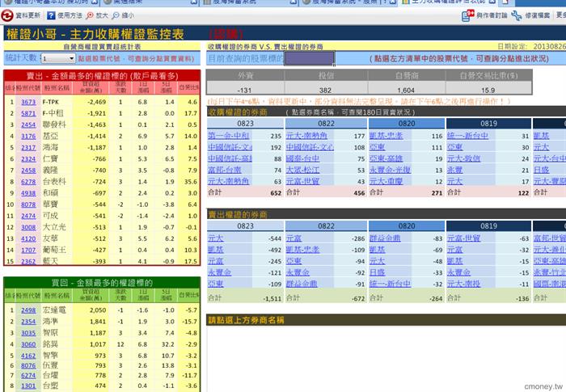
Task: Open stock code 2317 鴻海 link
Action: coord(28,148)
